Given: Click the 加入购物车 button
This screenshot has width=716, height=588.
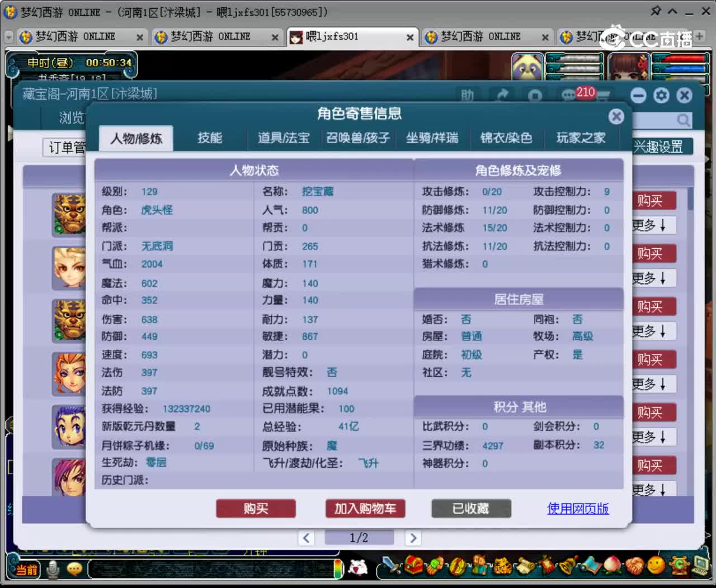Looking at the screenshot, I should pyautogui.click(x=365, y=509).
